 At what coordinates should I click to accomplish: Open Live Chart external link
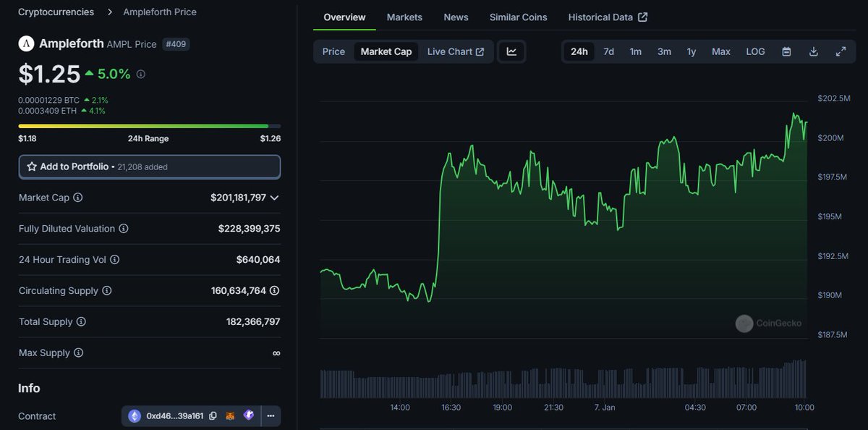pos(456,51)
